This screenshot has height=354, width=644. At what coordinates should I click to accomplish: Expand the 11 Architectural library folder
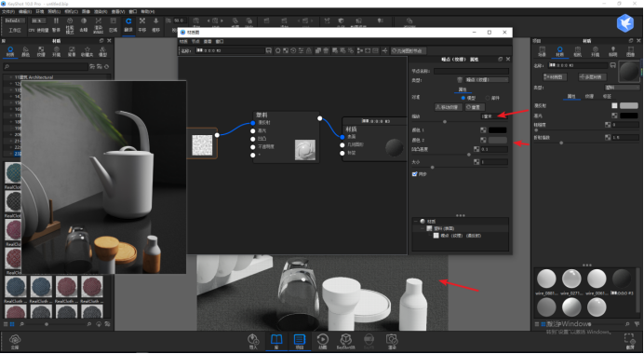pyautogui.click(x=10, y=77)
